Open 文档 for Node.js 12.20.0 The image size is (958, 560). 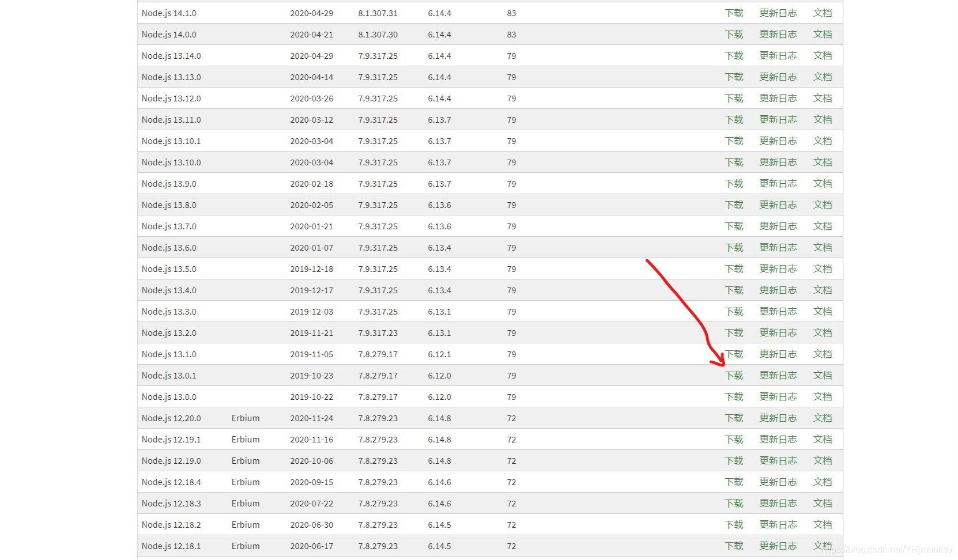pyautogui.click(x=823, y=418)
